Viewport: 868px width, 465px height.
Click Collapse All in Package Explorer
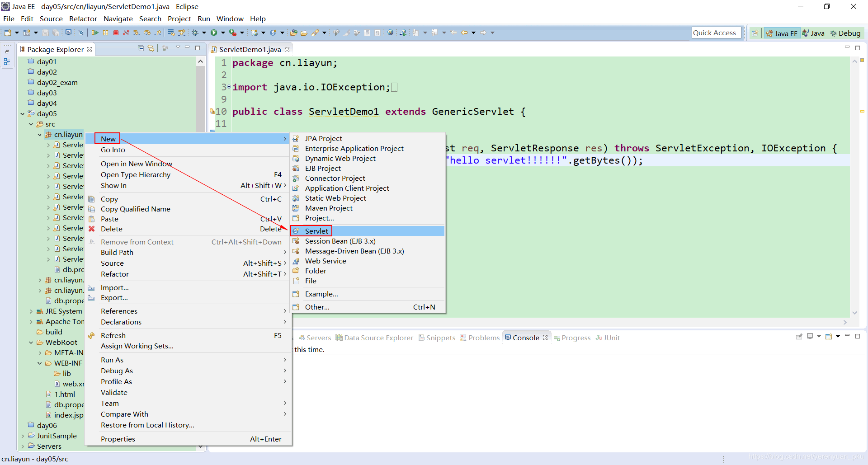pyautogui.click(x=141, y=48)
